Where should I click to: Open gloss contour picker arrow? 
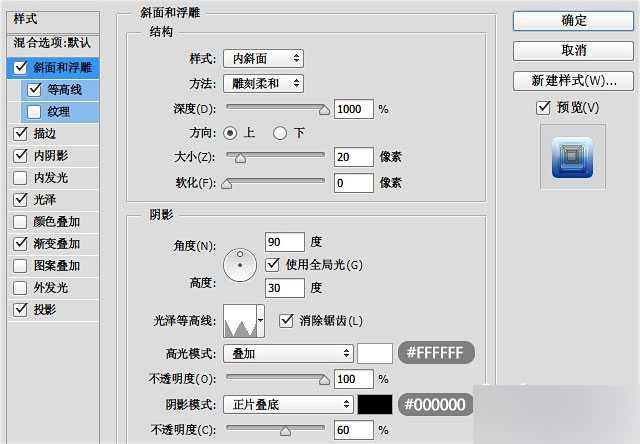pyautogui.click(x=261, y=320)
